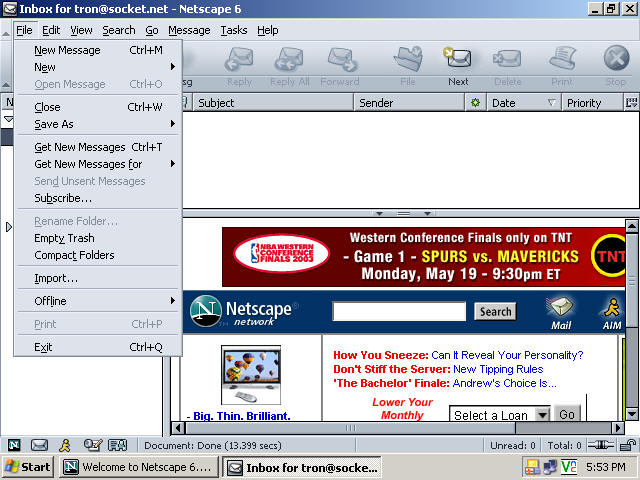Choose Import... from File menu

(x=98, y=278)
